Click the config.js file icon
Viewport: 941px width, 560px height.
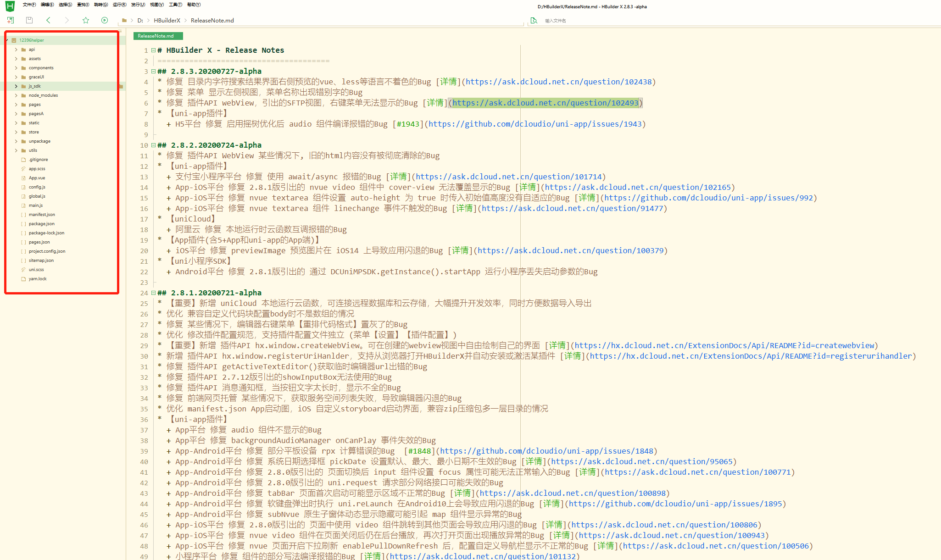[x=23, y=187]
